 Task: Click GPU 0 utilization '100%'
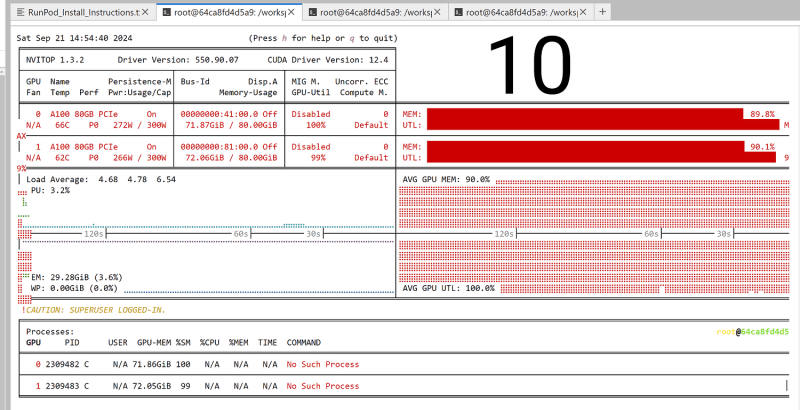point(316,125)
